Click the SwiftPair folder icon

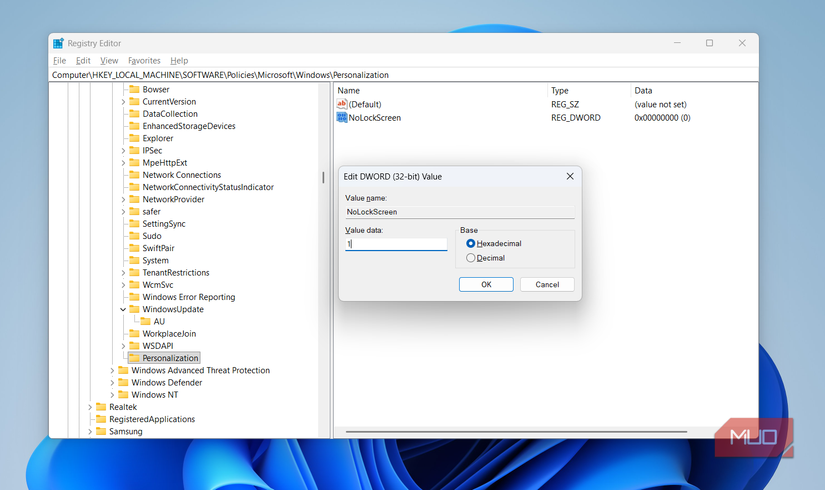[x=135, y=248]
